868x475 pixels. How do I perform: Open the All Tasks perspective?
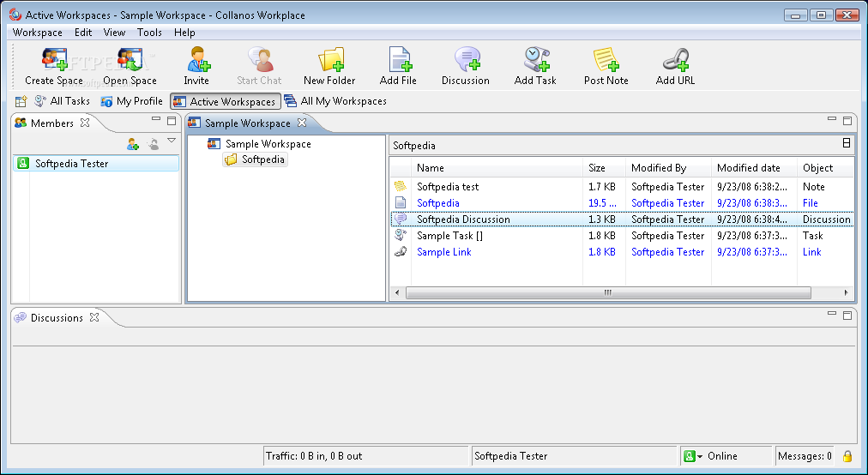[x=62, y=101]
